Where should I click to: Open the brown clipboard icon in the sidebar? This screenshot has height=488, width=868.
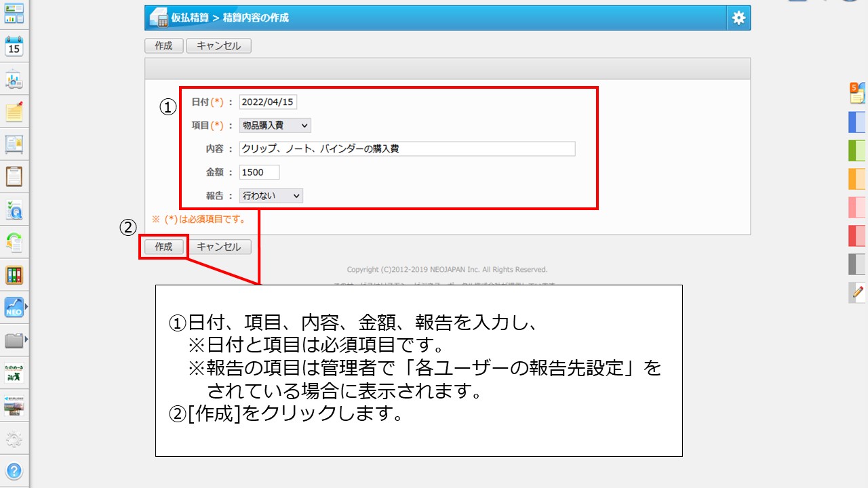click(14, 176)
